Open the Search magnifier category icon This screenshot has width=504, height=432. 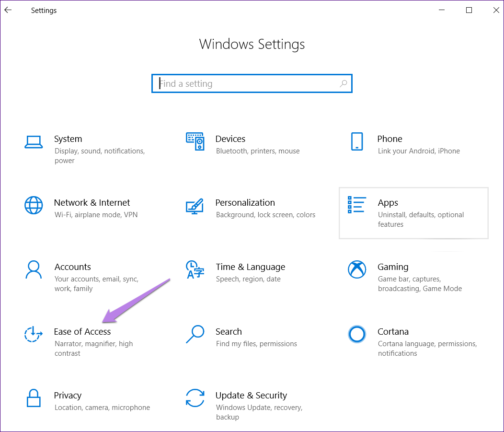(x=195, y=334)
